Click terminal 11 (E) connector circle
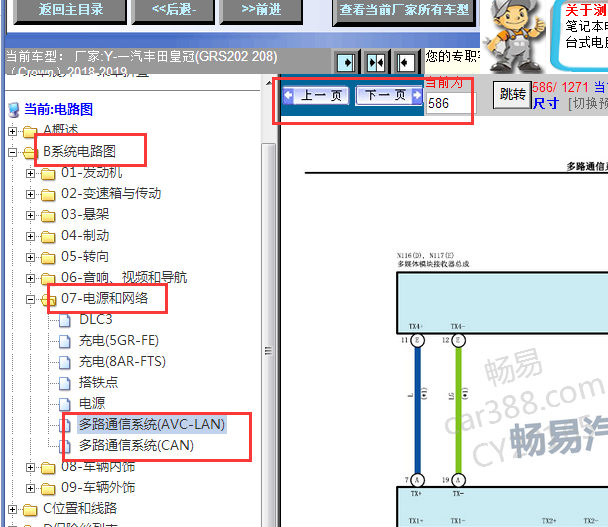Image resolution: width=608 pixels, height=527 pixels. pyautogui.click(x=417, y=340)
